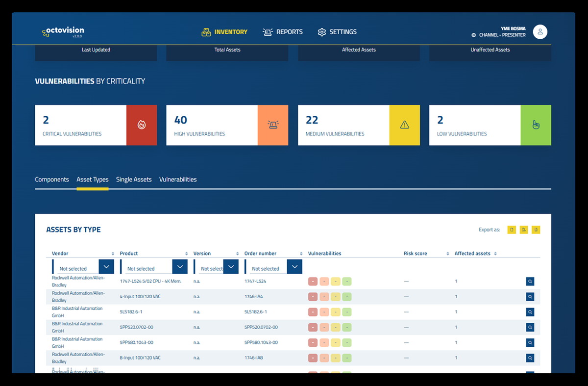Click the low vulnerabilities hand icon

pyautogui.click(x=536, y=125)
